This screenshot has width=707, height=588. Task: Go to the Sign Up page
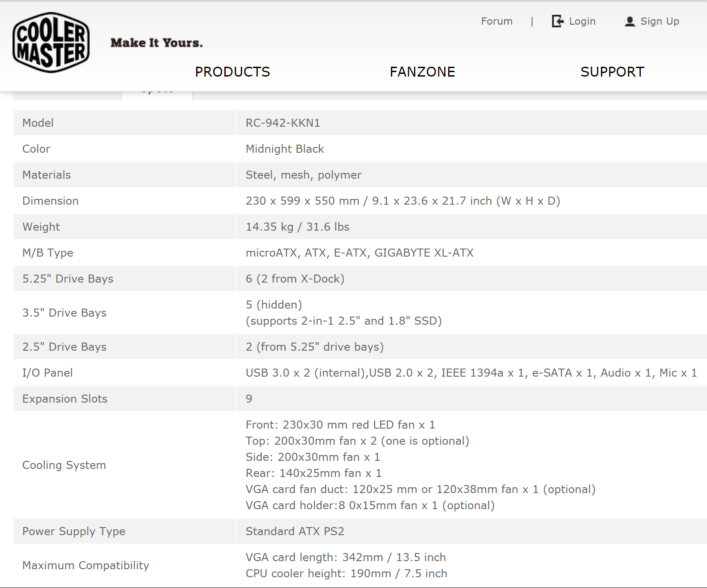(660, 21)
